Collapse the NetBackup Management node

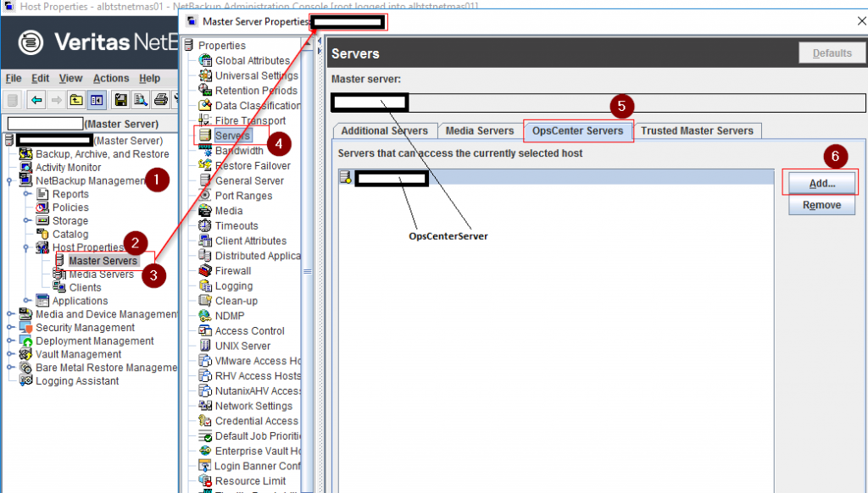(x=10, y=181)
